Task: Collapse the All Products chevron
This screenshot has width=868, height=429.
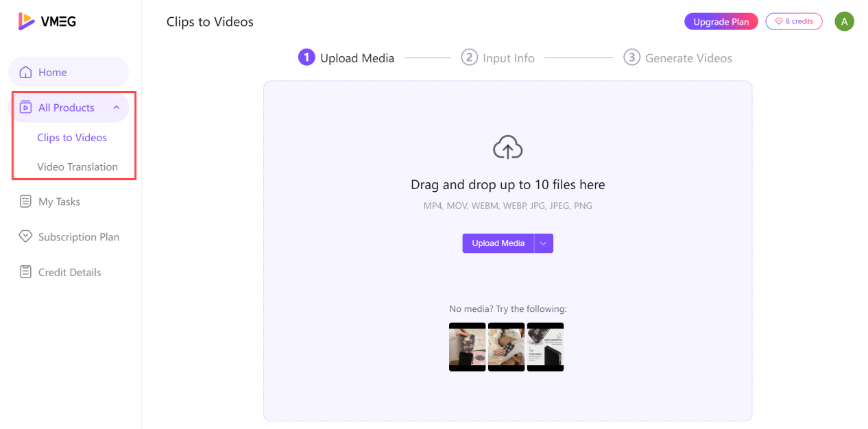Action: 117,108
